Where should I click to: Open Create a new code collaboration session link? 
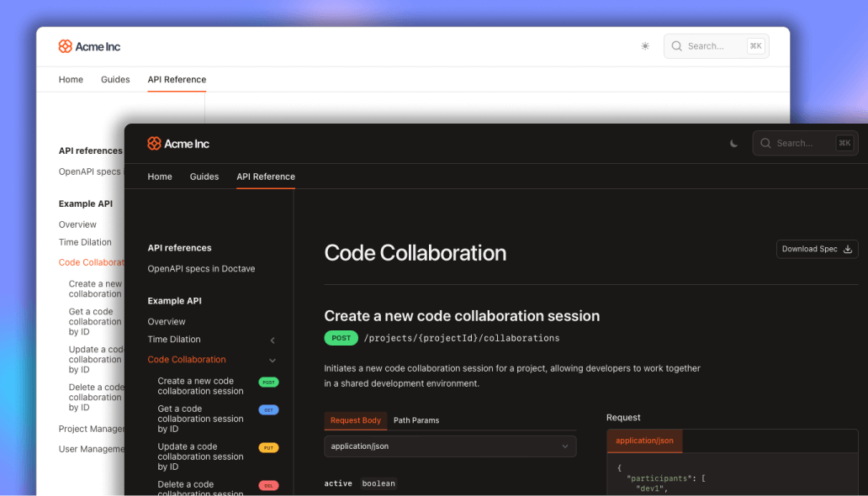(x=200, y=386)
